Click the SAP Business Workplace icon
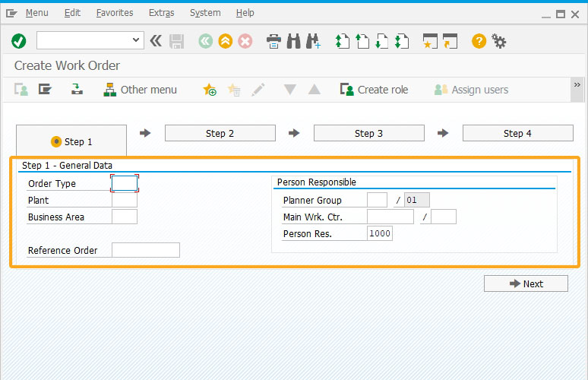Viewport: 588px width, 380px height. (77, 89)
